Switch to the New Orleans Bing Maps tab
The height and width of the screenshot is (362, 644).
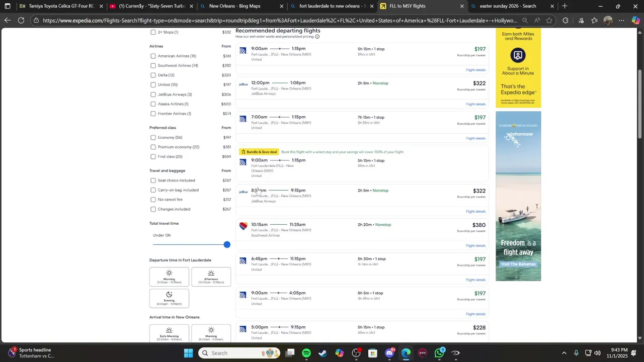[242, 6]
